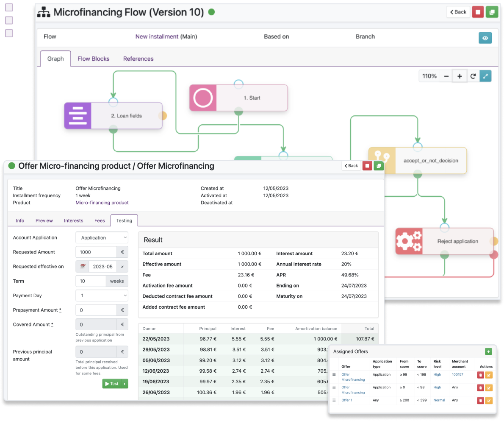Screen dimensions: 504x421
Task: Click the green copy icon in flow header
Action: click(x=492, y=12)
